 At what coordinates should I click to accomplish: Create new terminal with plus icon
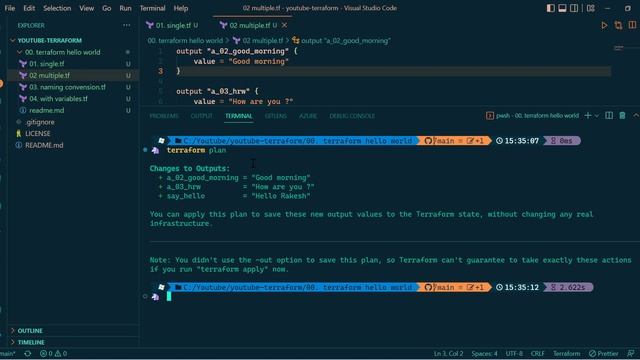coord(588,116)
